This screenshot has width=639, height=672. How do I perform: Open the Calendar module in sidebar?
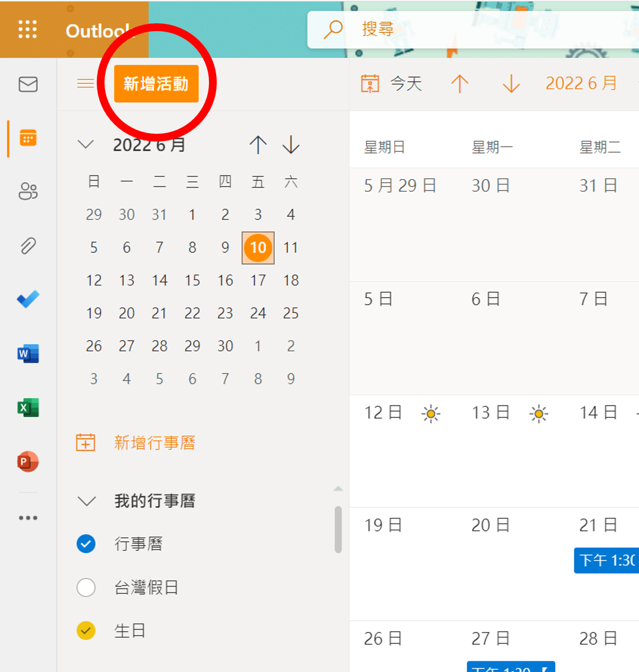[x=28, y=138]
